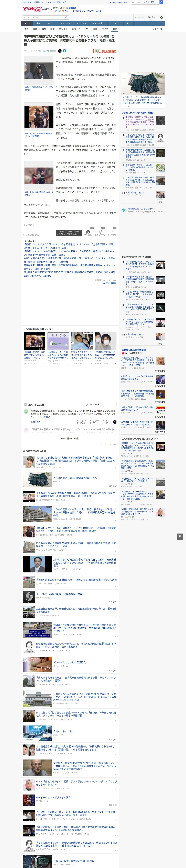Click もっと見る(195件) comments button
186x868 pixels.
pos(70,438)
